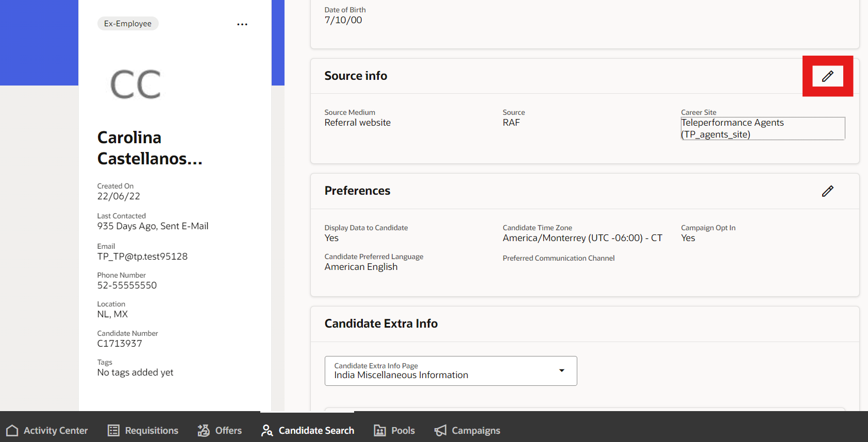This screenshot has width=868, height=442.
Task: Click the Candidate Search person icon
Action: 266,430
